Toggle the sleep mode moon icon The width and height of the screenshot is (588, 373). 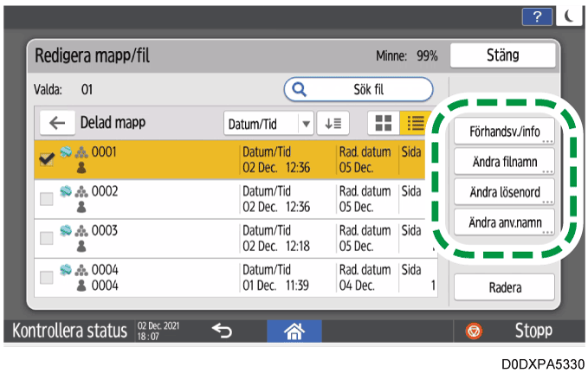[568, 15]
